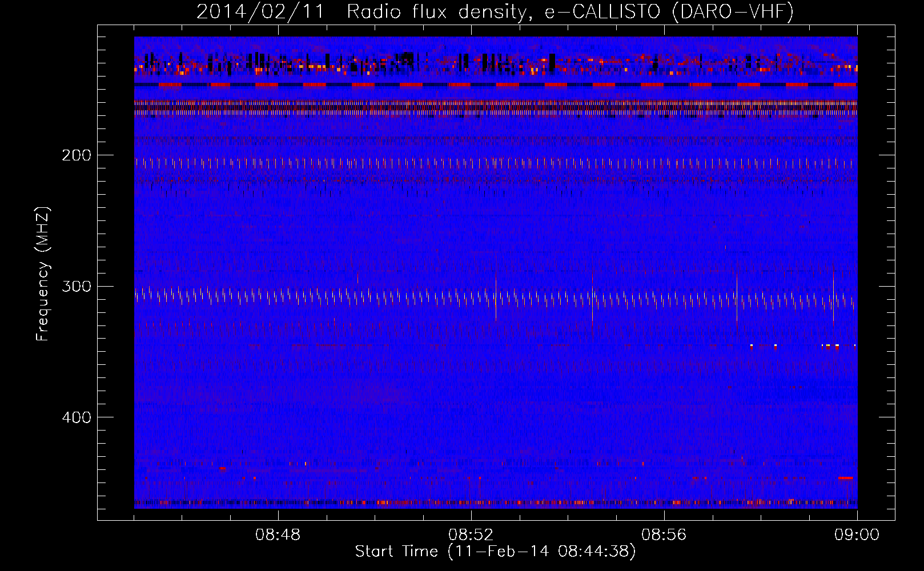
Task: Click the plot title "Radio flux density, e-CALLISTO (DARO-VHF)"
Action: (x=570, y=12)
